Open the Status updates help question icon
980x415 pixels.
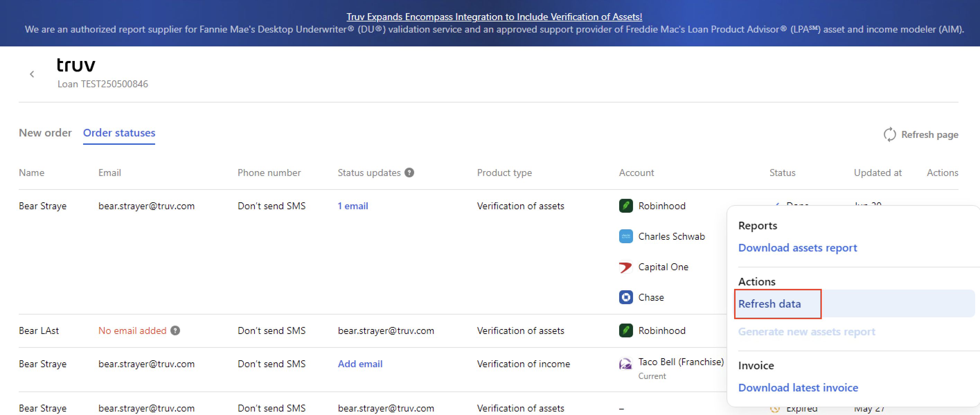pos(409,173)
